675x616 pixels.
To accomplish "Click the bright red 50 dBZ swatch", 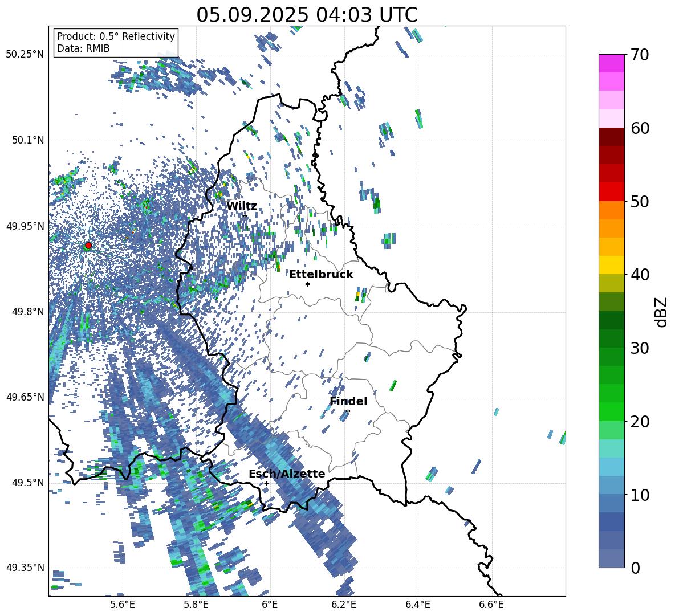I will tap(611, 192).
